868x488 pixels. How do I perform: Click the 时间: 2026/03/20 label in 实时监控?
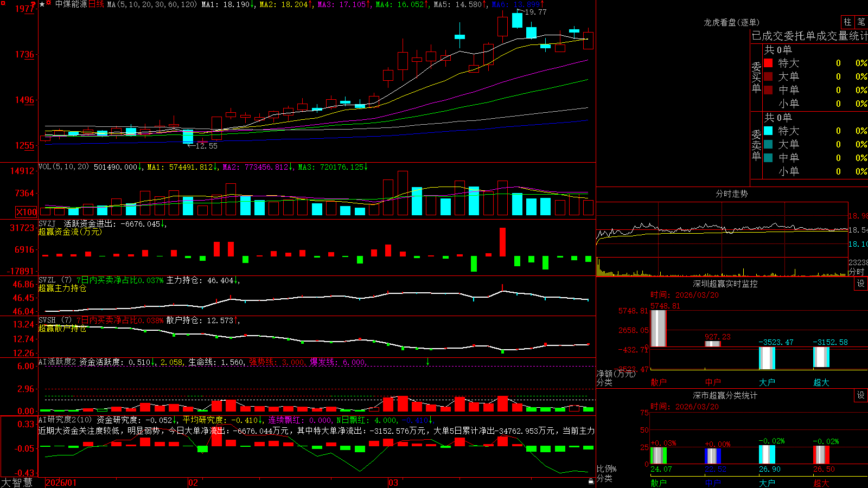tap(685, 295)
